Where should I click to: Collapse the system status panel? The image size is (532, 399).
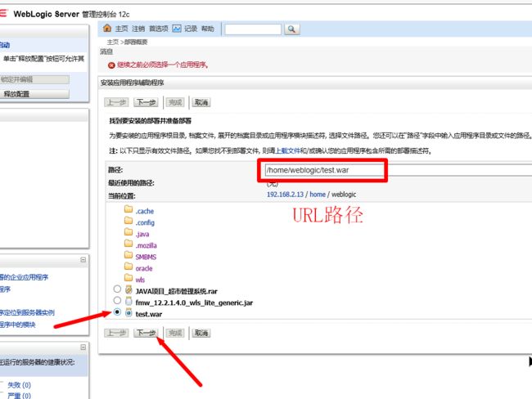pyautogui.click(x=83, y=347)
